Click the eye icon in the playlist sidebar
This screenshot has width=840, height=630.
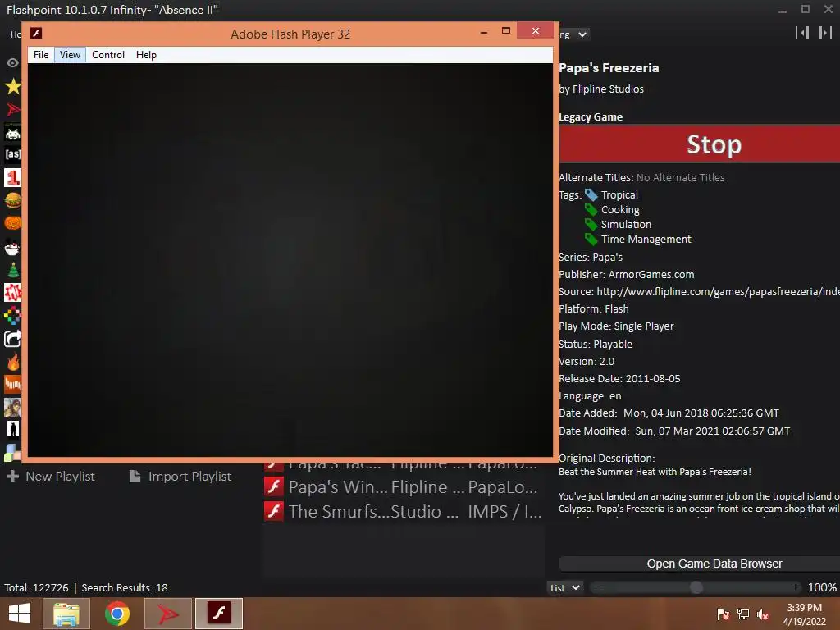click(x=12, y=62)
